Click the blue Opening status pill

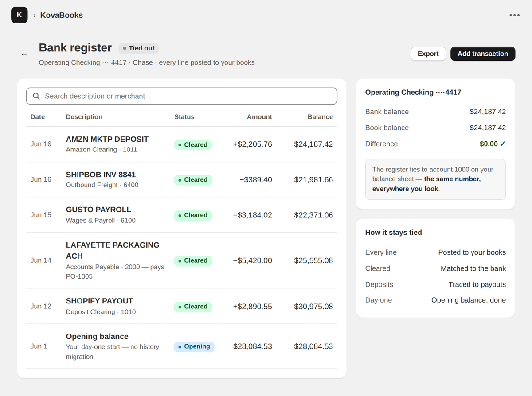[x=194, y=346]
